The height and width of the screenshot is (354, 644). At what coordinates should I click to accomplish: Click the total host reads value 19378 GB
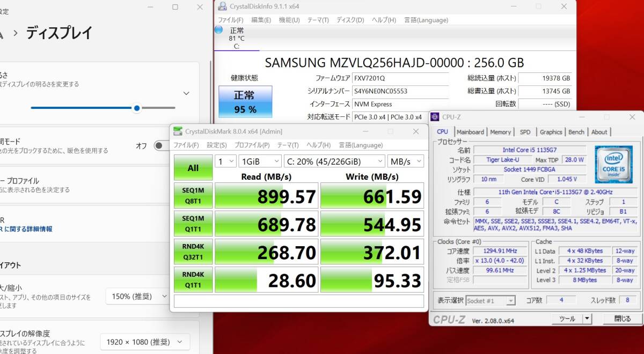click(x=545, y=78)
